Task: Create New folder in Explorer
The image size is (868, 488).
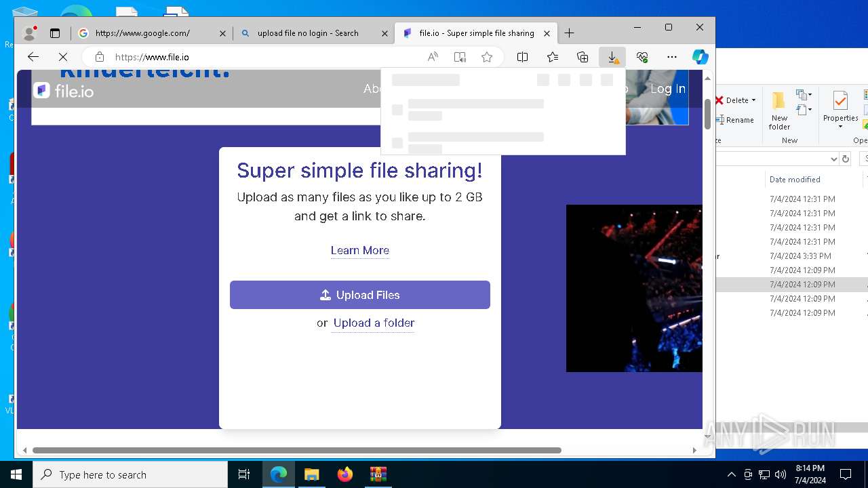Action: pyautogui.click(x=779, y=110)
